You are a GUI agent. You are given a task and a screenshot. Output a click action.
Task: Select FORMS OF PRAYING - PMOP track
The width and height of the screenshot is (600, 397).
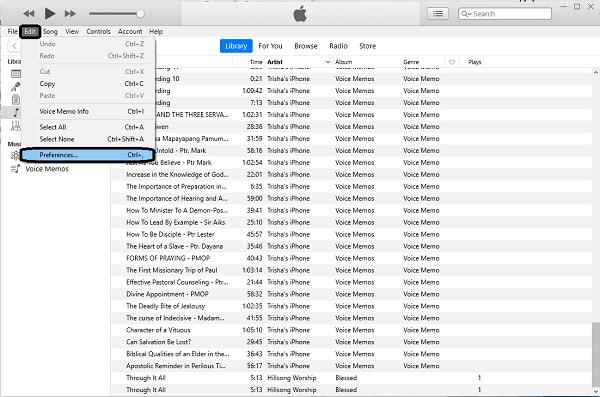[x=168, y=258]
